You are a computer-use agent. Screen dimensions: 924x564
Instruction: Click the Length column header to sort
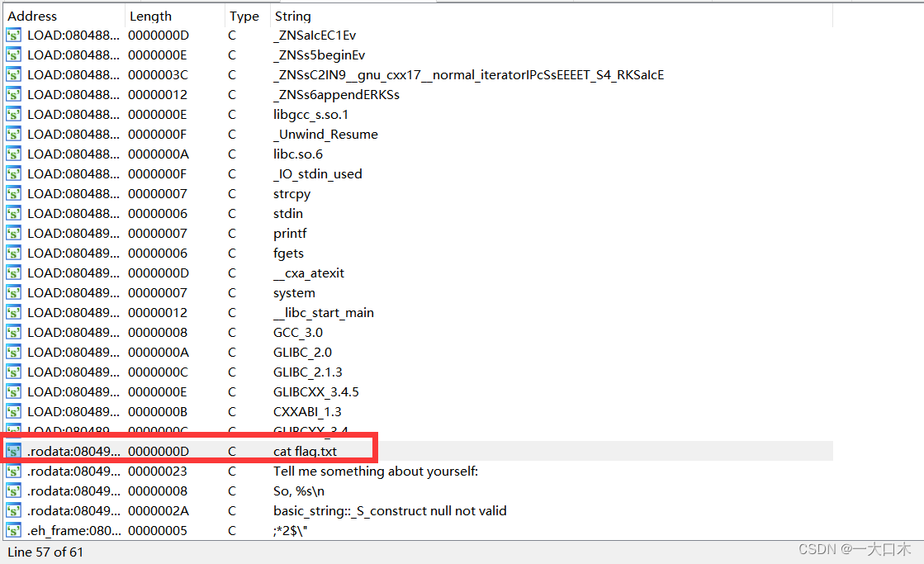(151, 16)
